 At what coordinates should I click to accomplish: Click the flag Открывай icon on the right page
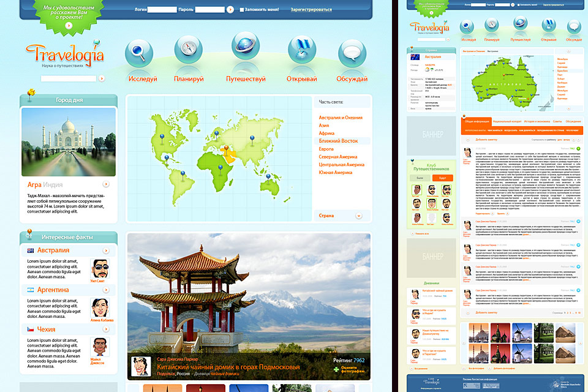[x=549, y=25]
